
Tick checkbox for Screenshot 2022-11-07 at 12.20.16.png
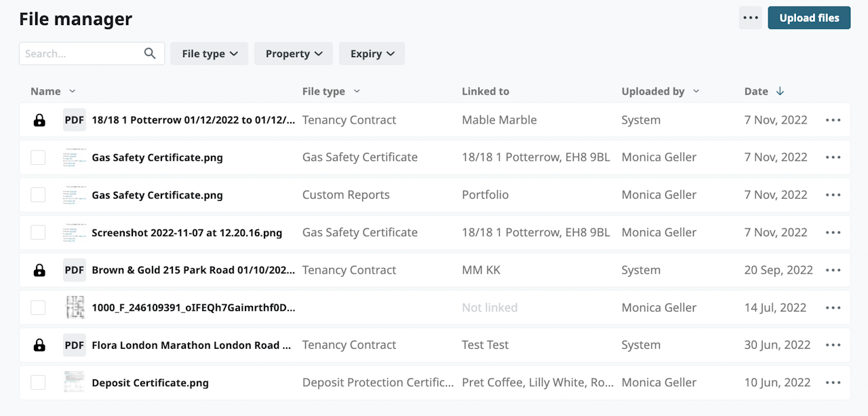pos(38,233)
